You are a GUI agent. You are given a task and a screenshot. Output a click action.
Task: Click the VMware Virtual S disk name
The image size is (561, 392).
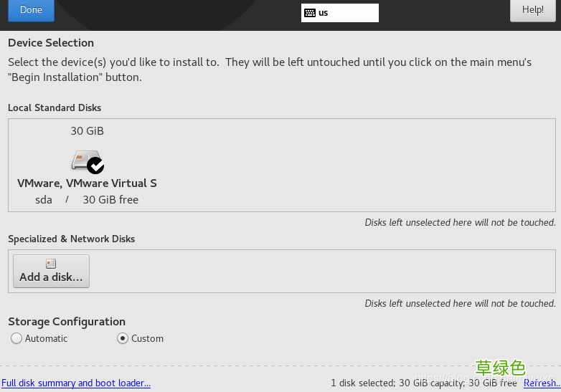click(x=87, y=183)
